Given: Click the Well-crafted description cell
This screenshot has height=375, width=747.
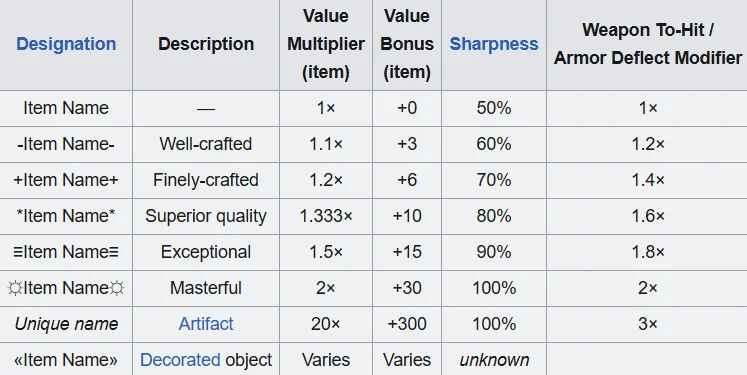Looking at the screenshot, I should tap(206, 144).
